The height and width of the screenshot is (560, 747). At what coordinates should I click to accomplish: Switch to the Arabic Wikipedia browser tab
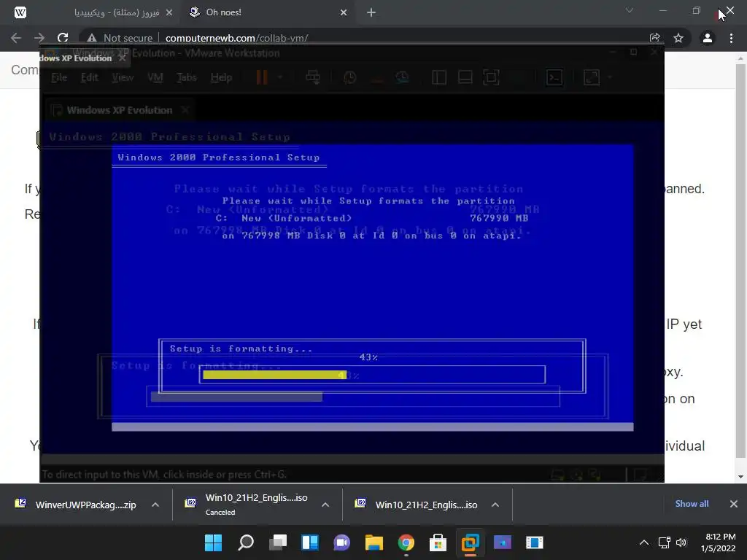coord(116,12)
